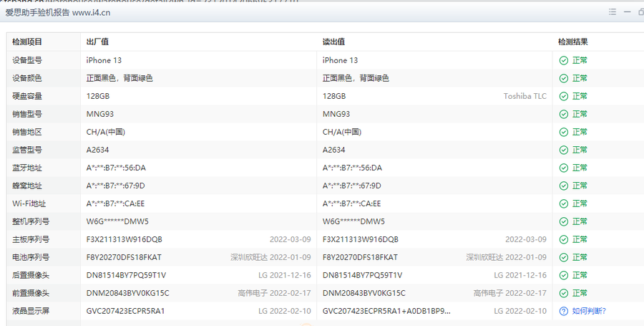This screenshot has height=326, width=644.
Task: Click the green check icon in 蜂窝地址 row
Action: pos(564,186)
